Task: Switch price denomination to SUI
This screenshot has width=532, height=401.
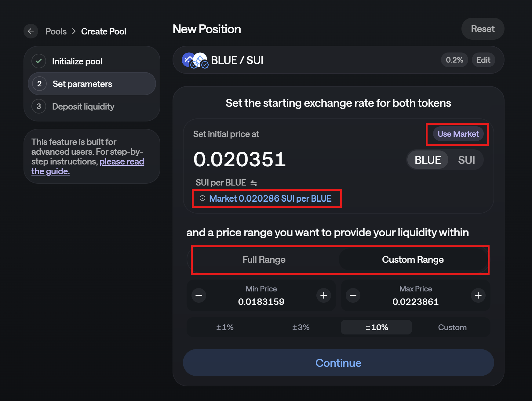Action: coord(466,160)
